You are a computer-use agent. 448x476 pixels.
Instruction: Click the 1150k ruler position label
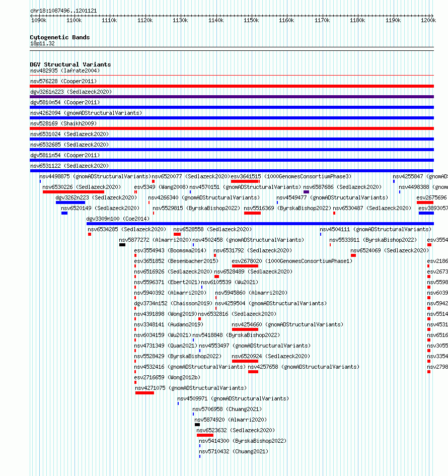point(251,20)
